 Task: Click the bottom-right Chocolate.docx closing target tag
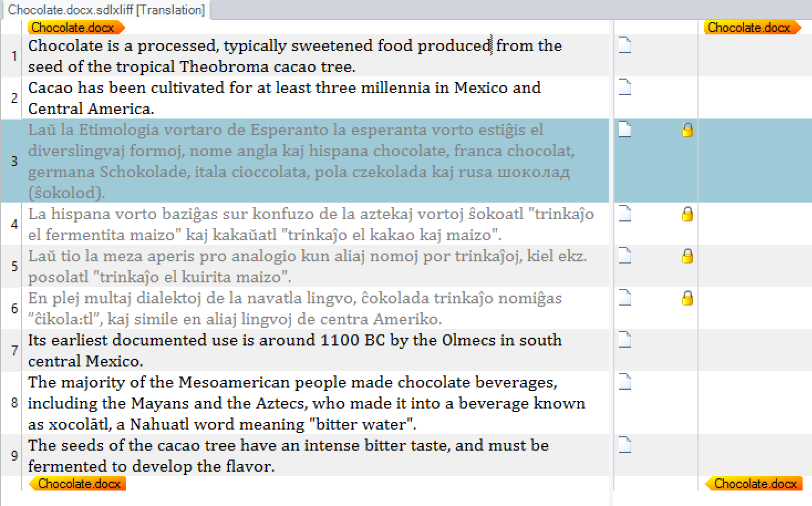(x=754, y=484)
